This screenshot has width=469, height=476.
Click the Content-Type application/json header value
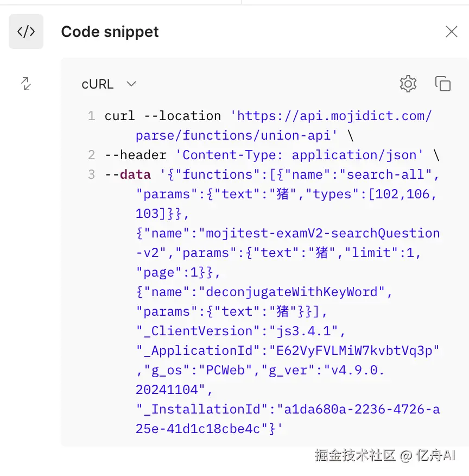point(300,155)
